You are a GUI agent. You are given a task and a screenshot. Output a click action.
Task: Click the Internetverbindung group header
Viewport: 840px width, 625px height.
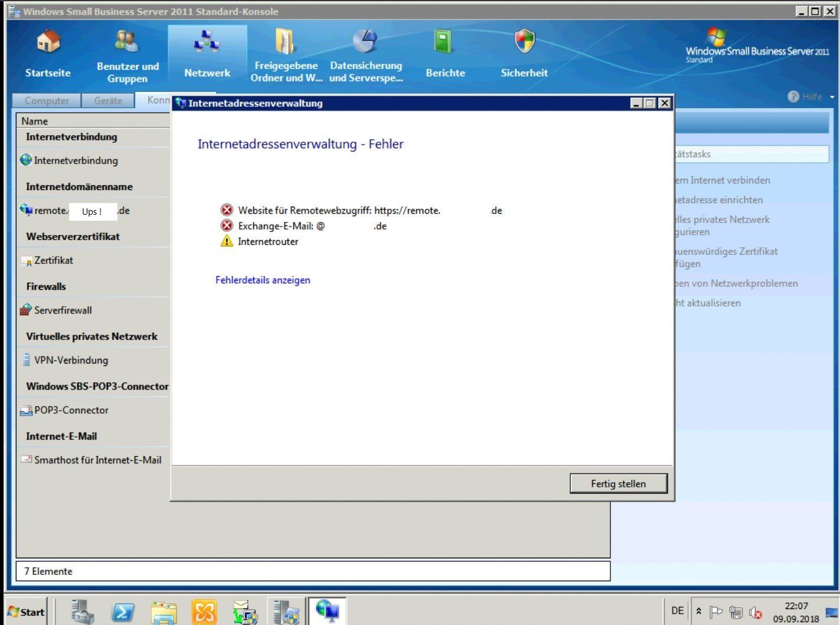pos(71,137)
